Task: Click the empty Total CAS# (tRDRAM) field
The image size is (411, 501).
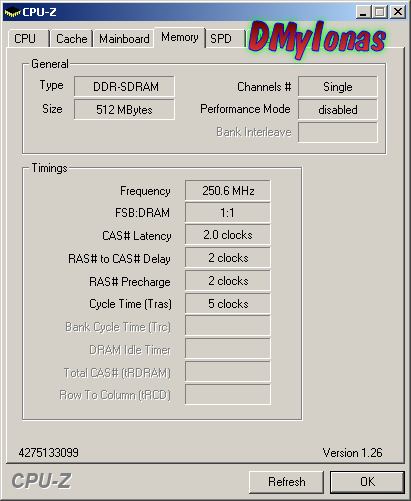Action: click(228, 371)
